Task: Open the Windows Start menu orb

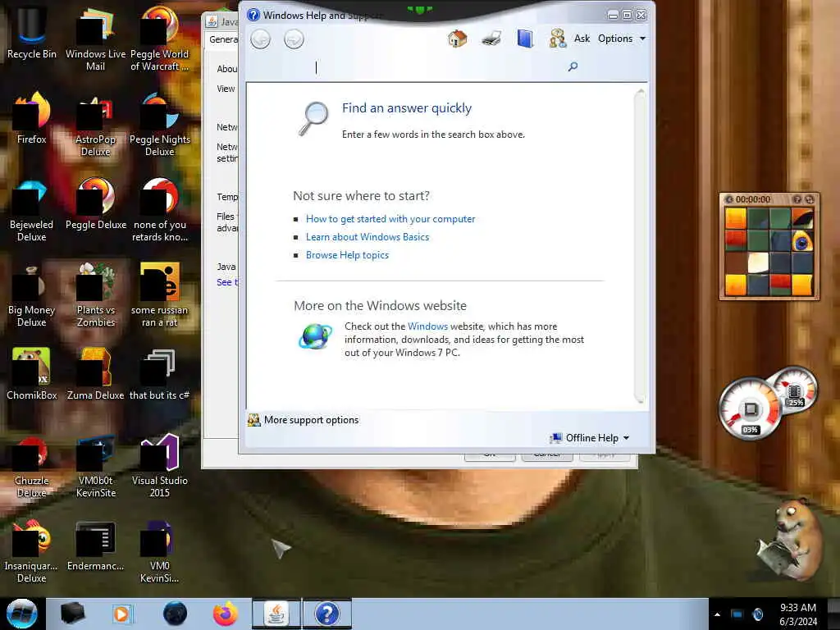Action: pyautogui.click(x=21, y=614)
